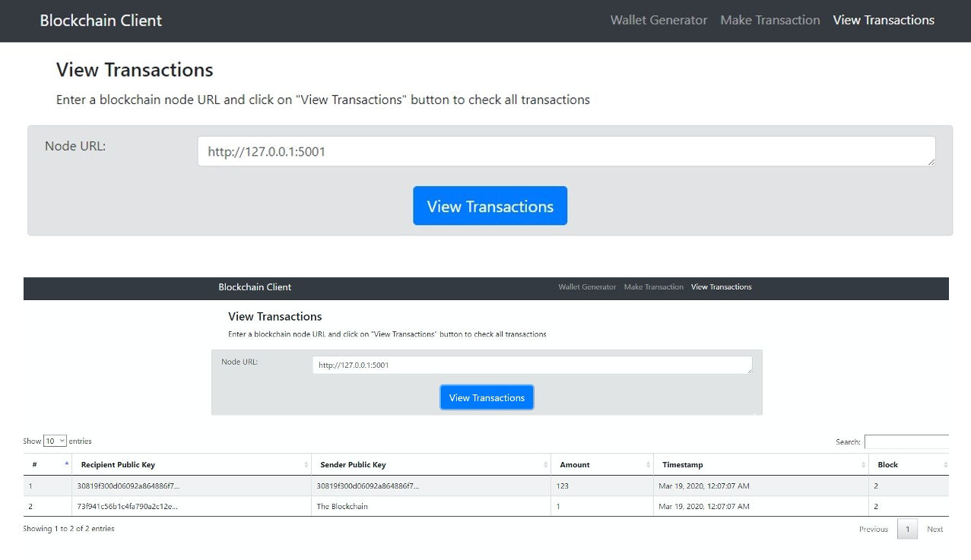Go to Make Transaction page in navbar
The image size is (971, 560).
770,21
